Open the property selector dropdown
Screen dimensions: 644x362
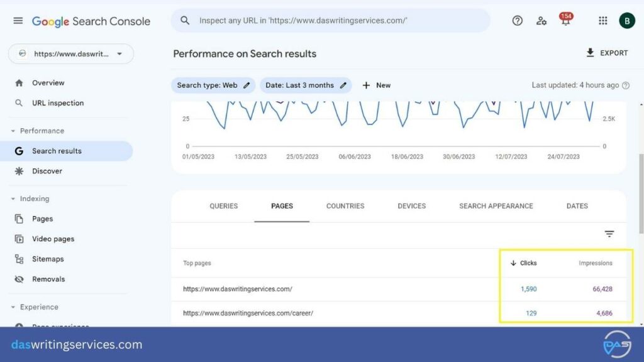(71, 54)
